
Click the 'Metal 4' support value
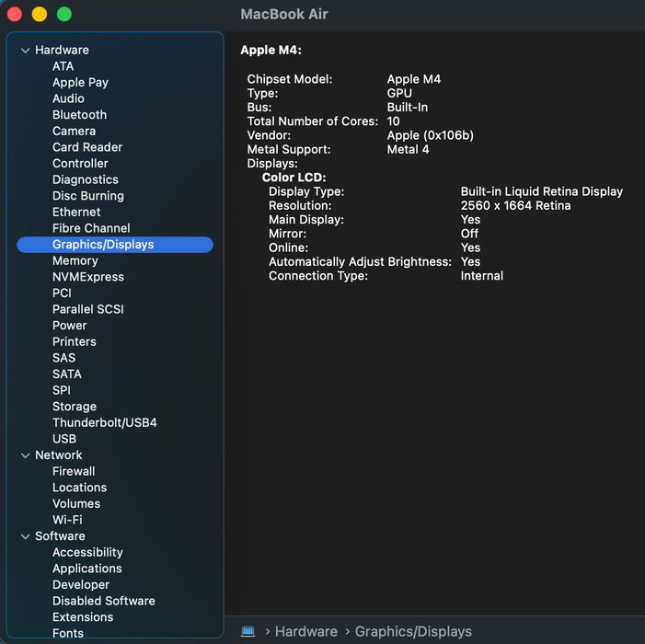tap(408, 149)
